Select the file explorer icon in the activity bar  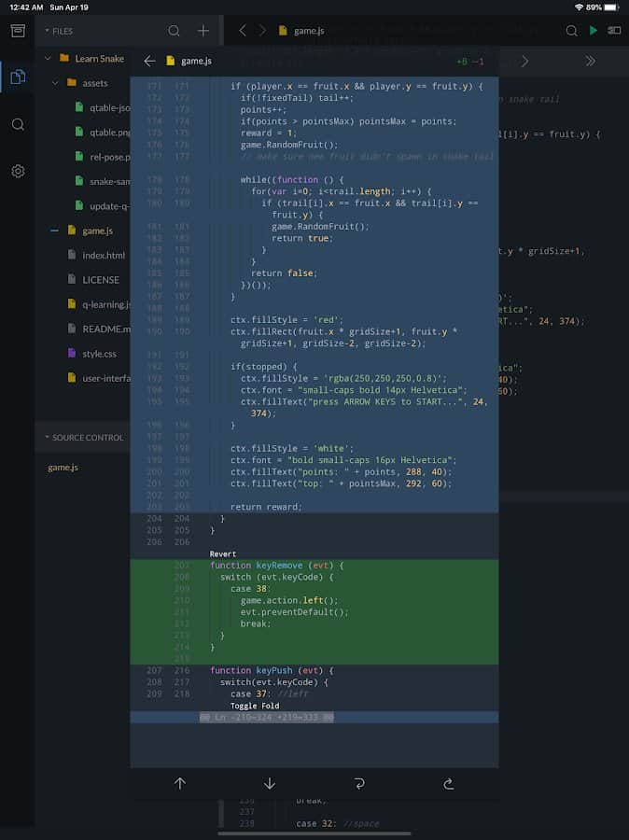coord(17,78)
